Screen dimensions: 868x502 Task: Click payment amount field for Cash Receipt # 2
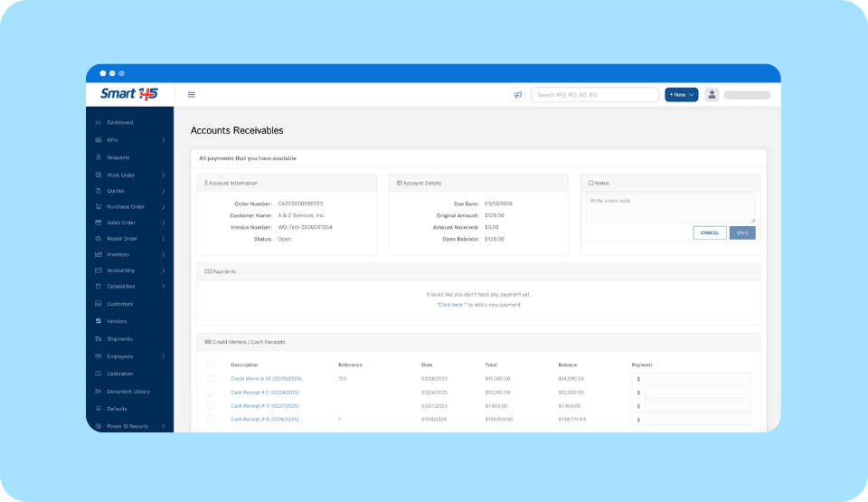(697, 393)
